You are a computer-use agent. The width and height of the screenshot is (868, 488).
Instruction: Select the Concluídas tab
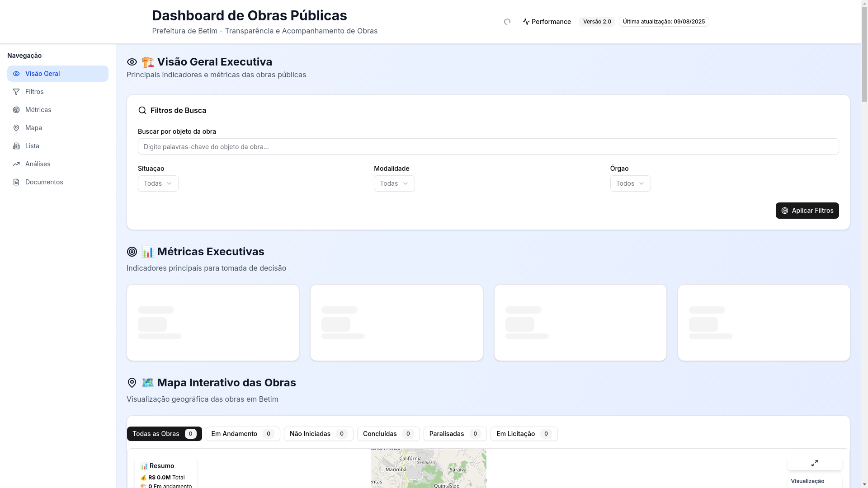pos(388,434)
